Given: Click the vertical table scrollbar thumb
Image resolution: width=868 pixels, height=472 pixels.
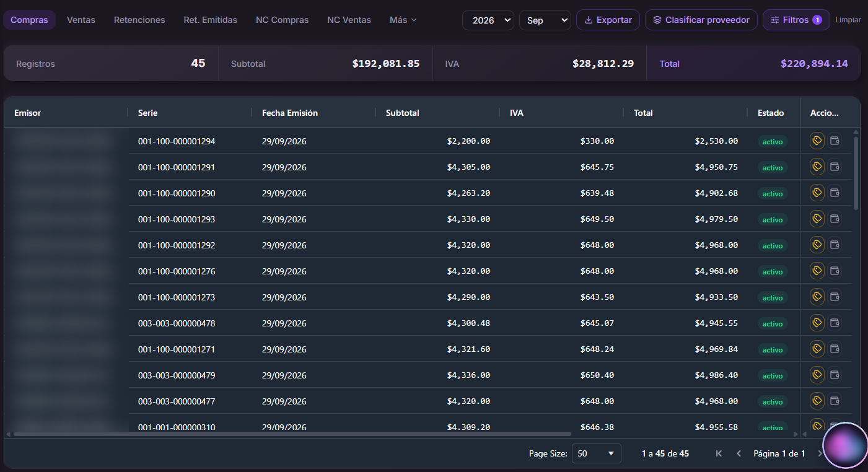Looking at the screenshot, I should [856, 173].
